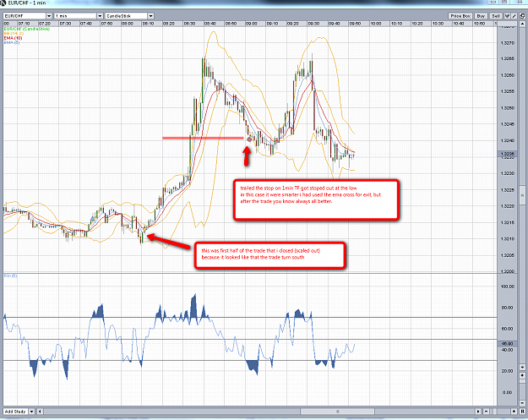This screenshot has height=420, width=528.
Task: Click the 10:00 time axis label
Action: (375, 24)
